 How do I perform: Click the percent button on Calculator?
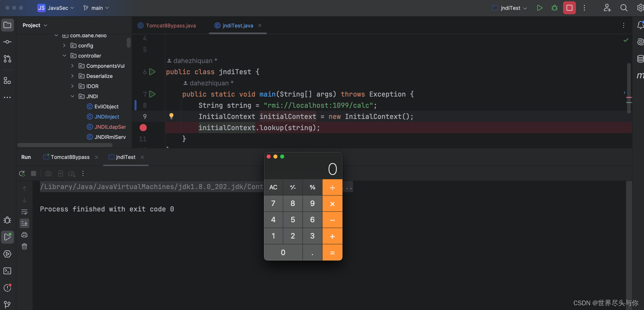point(313,187)
